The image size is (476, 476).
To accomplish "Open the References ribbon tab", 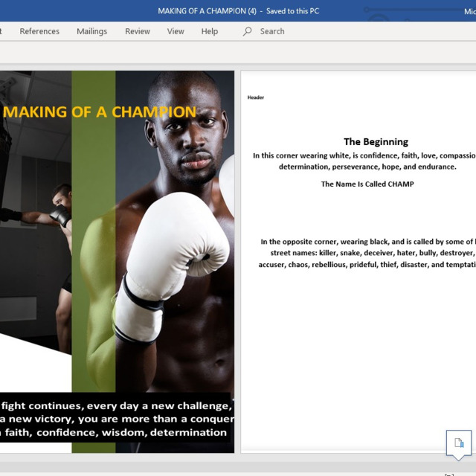I will (39, 31).
